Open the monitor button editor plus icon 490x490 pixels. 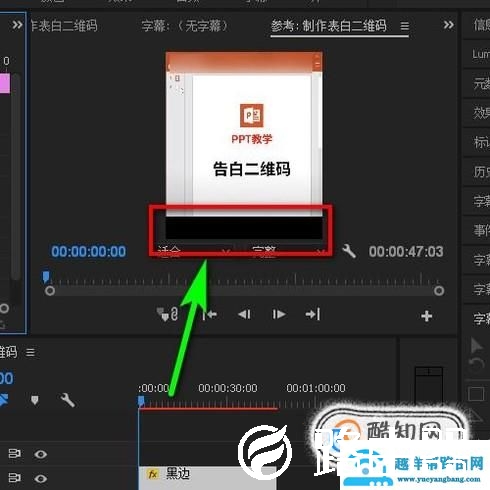(427, 316)
